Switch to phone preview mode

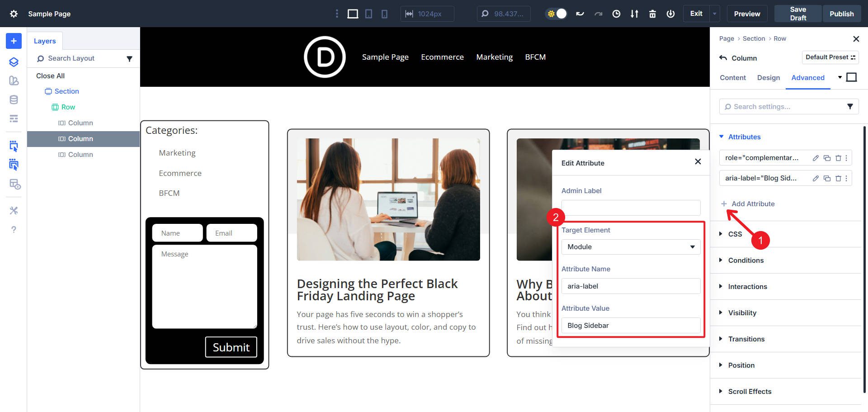click(384, 14)
